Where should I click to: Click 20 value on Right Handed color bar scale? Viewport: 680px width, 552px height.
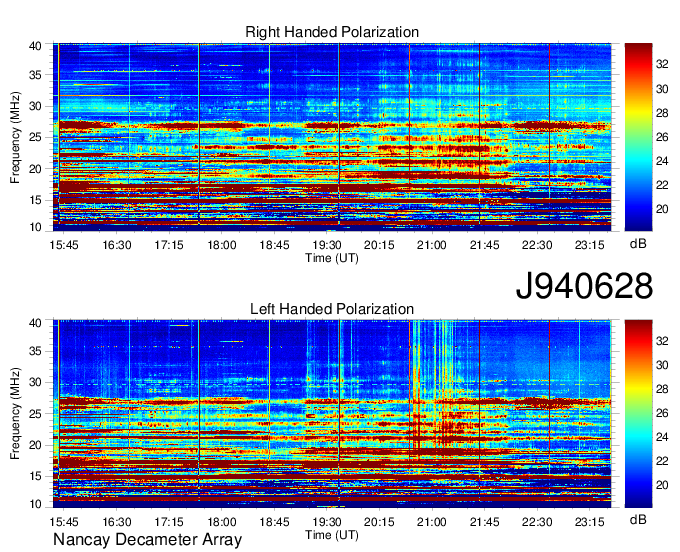pyautogui.click(x=662, y=209)
